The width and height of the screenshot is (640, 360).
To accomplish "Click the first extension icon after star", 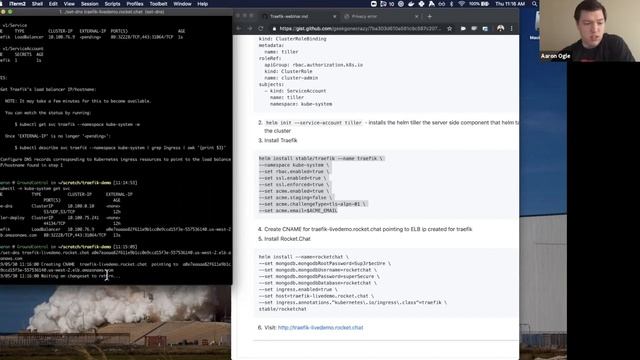I will pos(463,29).
